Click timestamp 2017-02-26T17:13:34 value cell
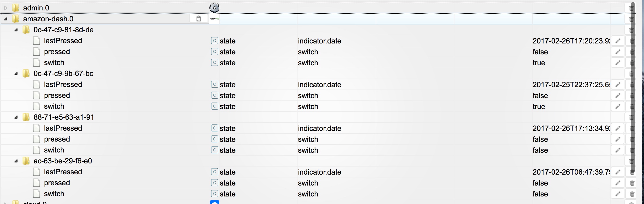 coord(571,128)
